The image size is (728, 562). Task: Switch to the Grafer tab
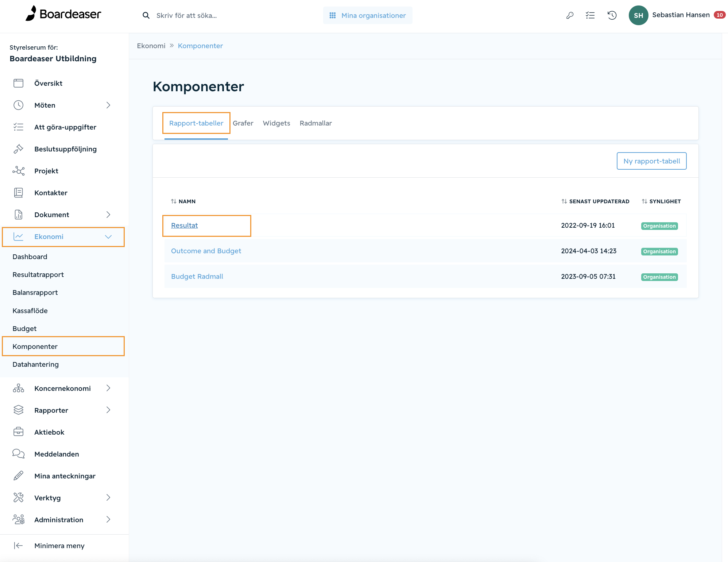(243, 123)
